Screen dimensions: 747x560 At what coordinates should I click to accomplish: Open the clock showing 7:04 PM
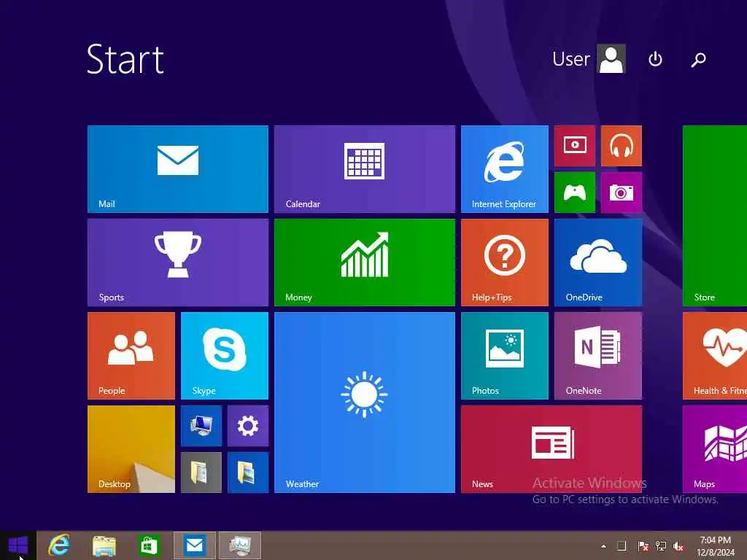pyautogui.click(x=716, y=545)
